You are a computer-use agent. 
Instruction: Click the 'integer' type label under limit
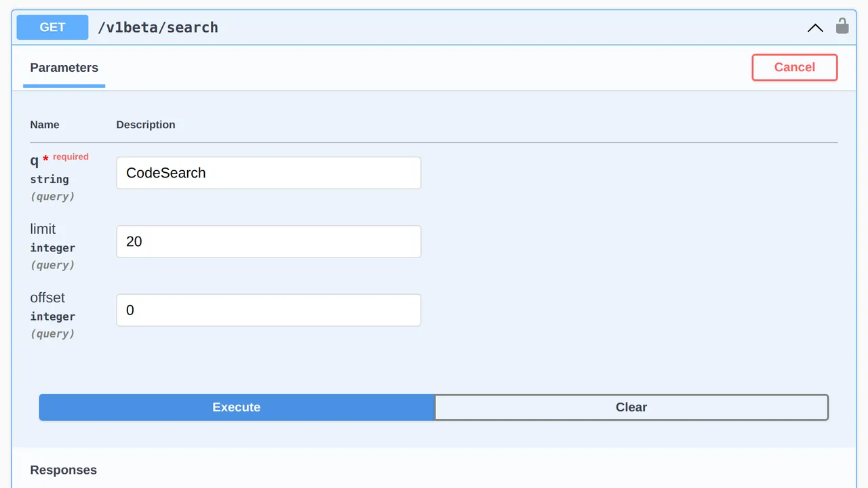tap(53, 247)
